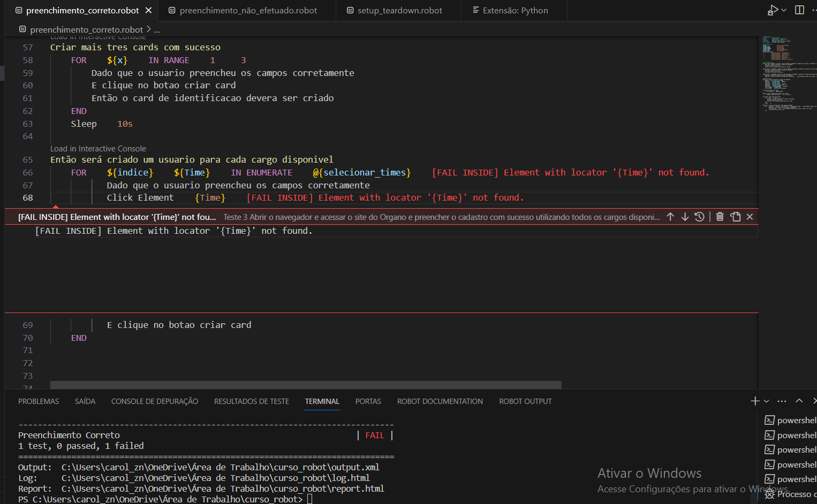Close the test failure peek view
The image size is (817, 504).
tap(750, 217)
